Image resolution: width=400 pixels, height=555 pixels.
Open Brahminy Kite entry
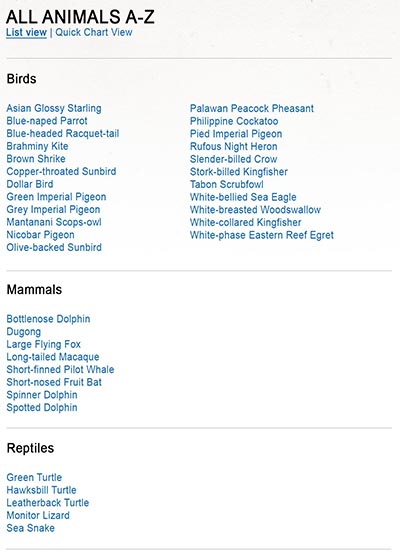[37, 146]
